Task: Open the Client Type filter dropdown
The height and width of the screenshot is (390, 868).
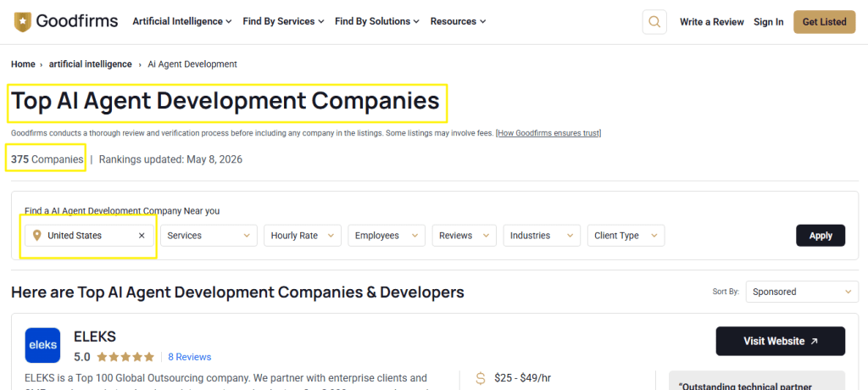Action: [626, 236]
